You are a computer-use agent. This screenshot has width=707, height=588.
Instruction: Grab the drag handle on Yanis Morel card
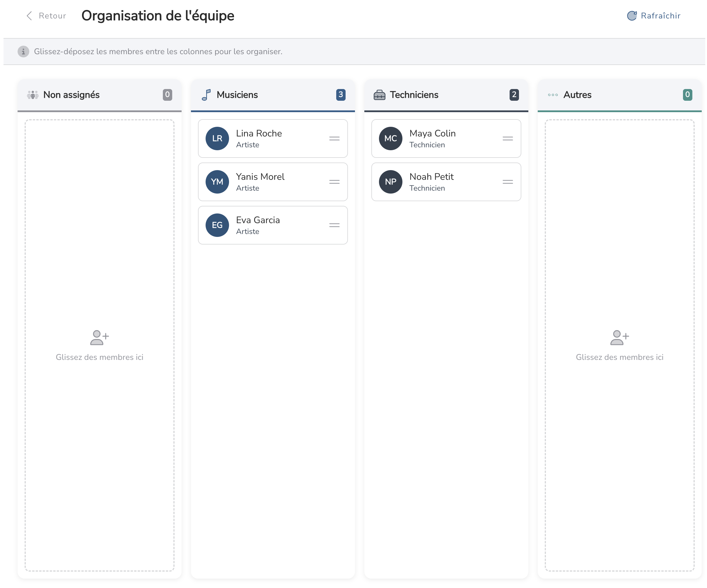(334, 182)
